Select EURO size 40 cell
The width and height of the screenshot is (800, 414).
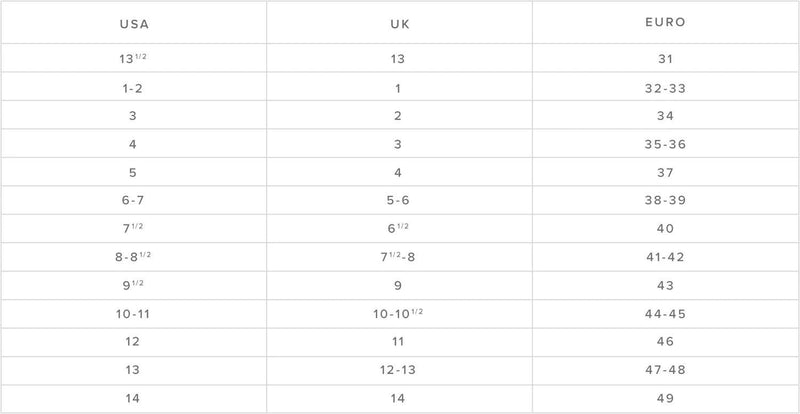click(x=665, y=228)
